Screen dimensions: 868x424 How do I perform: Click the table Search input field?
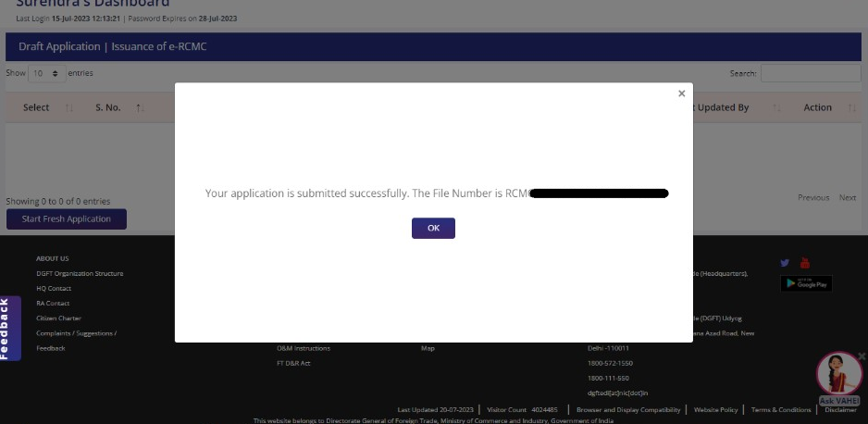[811, 73]
